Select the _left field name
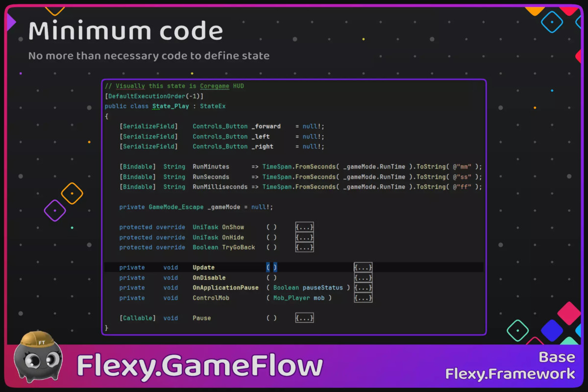 tap(261, 137)
